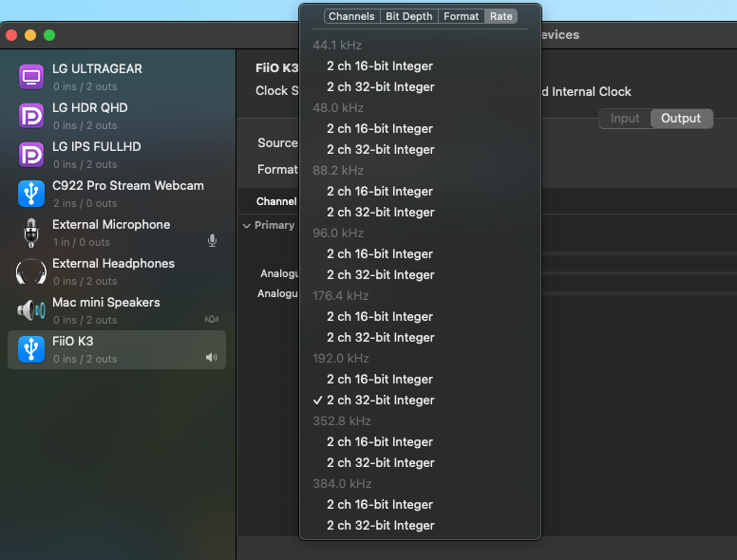Sort format list by Channels
This screenshot has width=737, height=560.
point(351,16)
